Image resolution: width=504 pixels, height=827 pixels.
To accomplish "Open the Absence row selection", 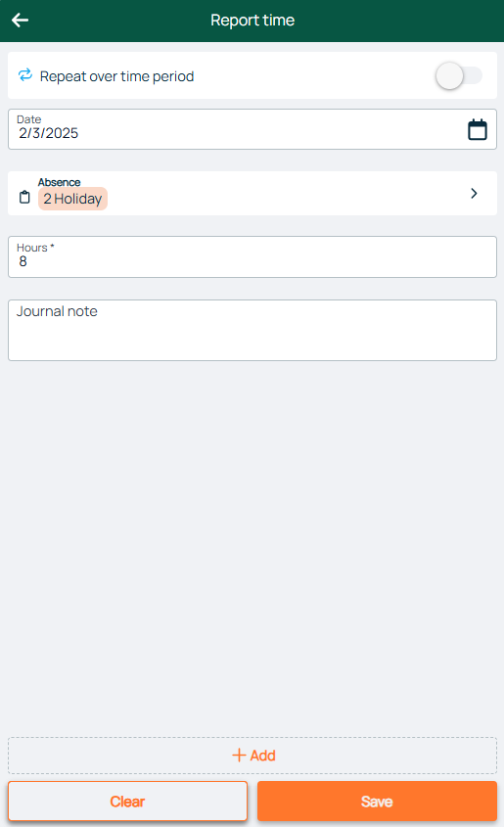I will pyautogui.click(x=252, y=193).
